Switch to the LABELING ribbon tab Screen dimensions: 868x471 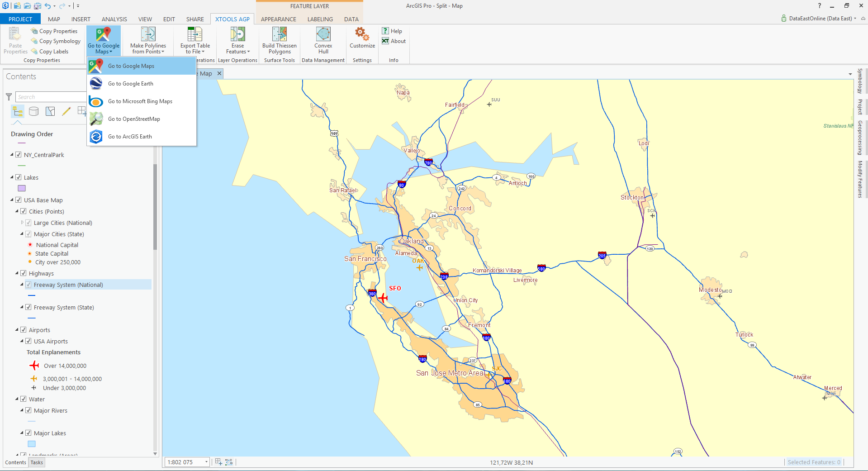[x=320, y=19]
